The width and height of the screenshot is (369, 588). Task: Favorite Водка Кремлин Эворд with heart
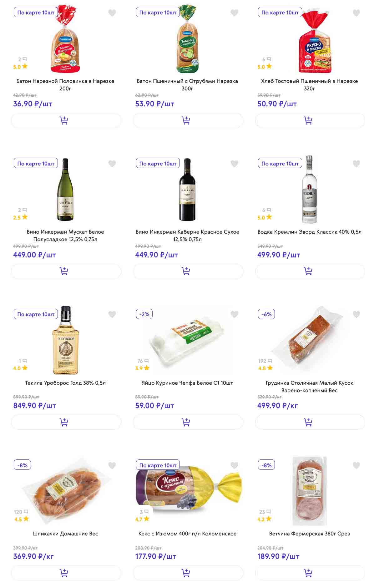pyautogui.click(x=356, y=164)
